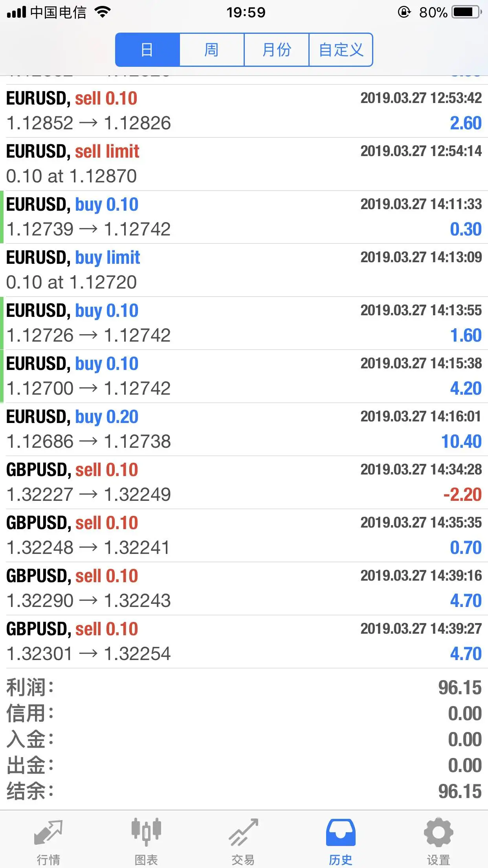Open GBPUSD sell trade at 14:39:27
Image resolution: width=488 pixels, height=868 pixels.
point(244,642)
